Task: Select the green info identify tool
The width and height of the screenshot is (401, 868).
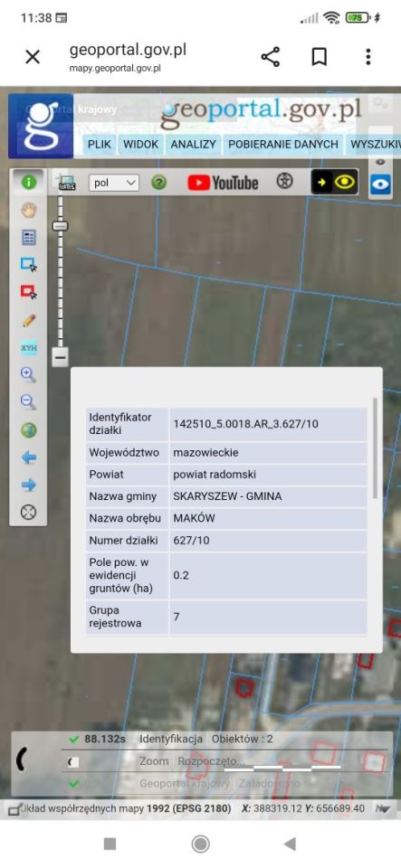Action: tap(28, 182)
